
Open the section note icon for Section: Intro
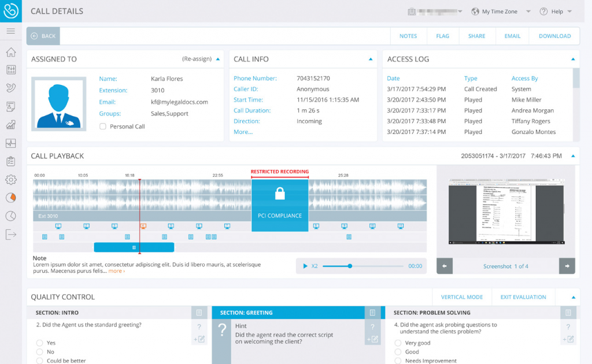coord(199,313)
